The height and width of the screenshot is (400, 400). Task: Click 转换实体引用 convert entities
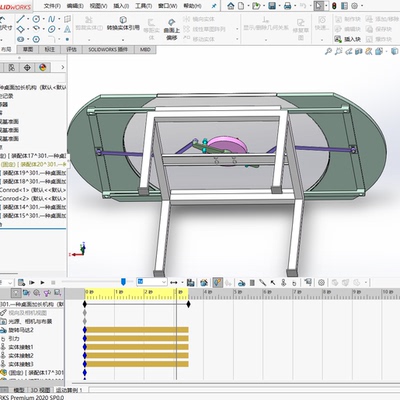point(123,24)
